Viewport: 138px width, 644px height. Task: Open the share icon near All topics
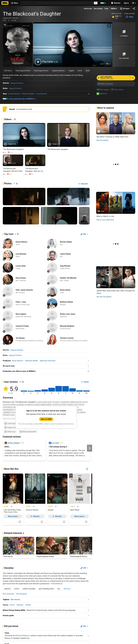pos(134,8)
